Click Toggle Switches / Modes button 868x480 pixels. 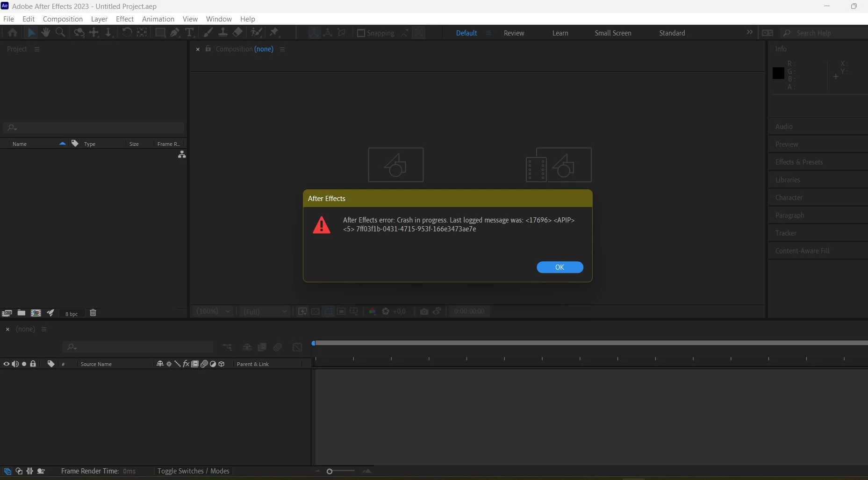pos(193,471)
